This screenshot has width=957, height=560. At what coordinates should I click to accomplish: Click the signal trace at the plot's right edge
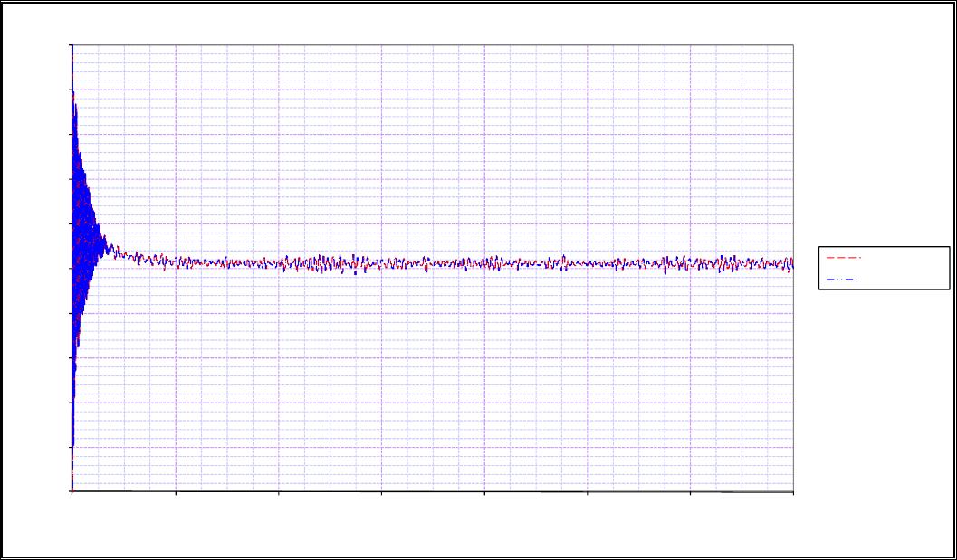(x=791, y=263)
